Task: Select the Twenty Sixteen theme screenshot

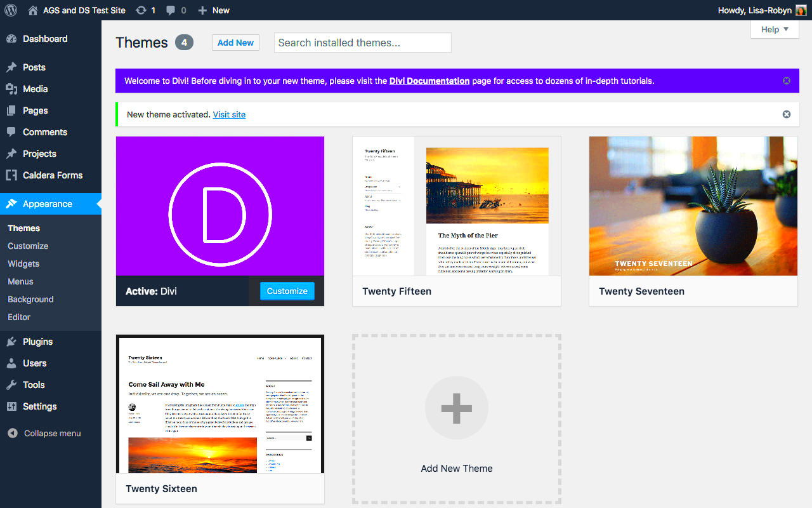Action: tap(220, 404)
